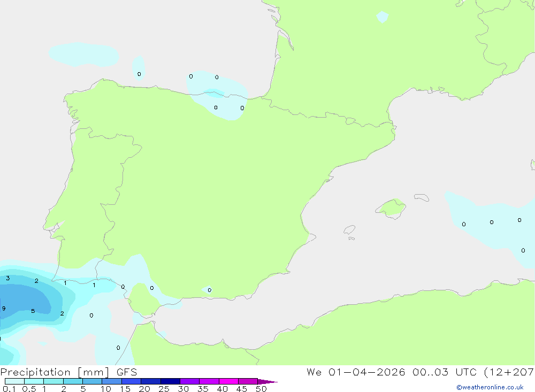
Task: Pick the 15–20 mm legend swatch
Action: 131,381
